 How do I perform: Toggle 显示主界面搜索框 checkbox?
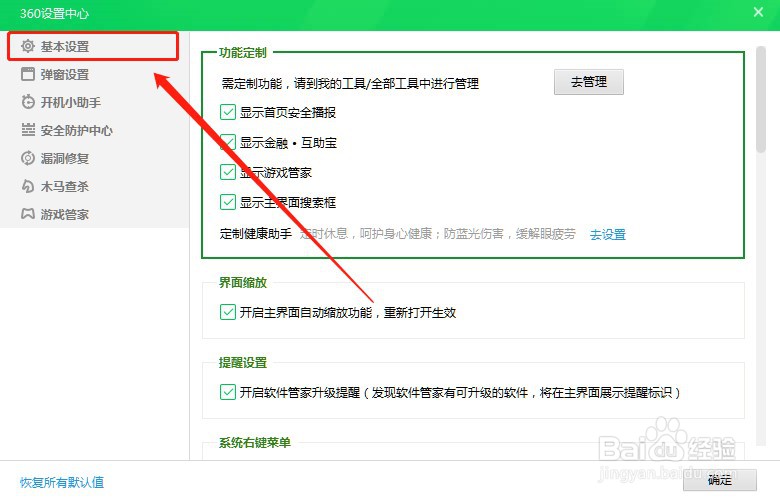point(228,202)
